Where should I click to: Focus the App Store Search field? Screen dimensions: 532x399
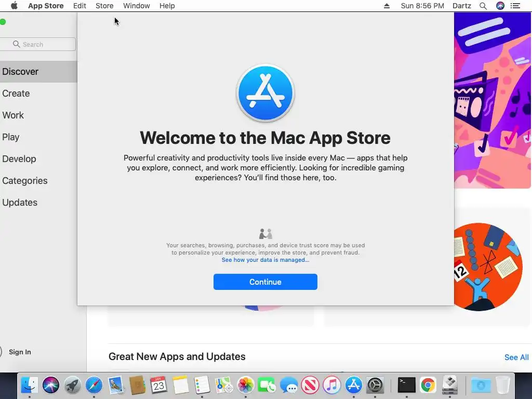tap(37, 45)
